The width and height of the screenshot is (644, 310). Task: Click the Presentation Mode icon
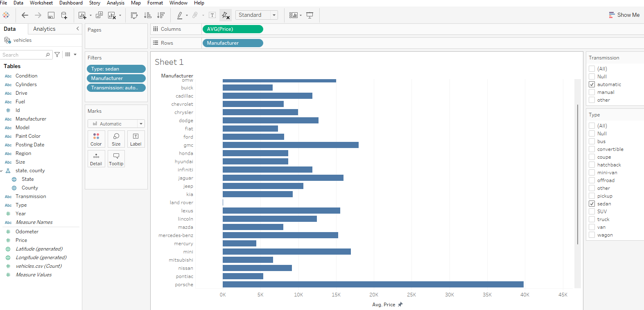click(310, 15)
